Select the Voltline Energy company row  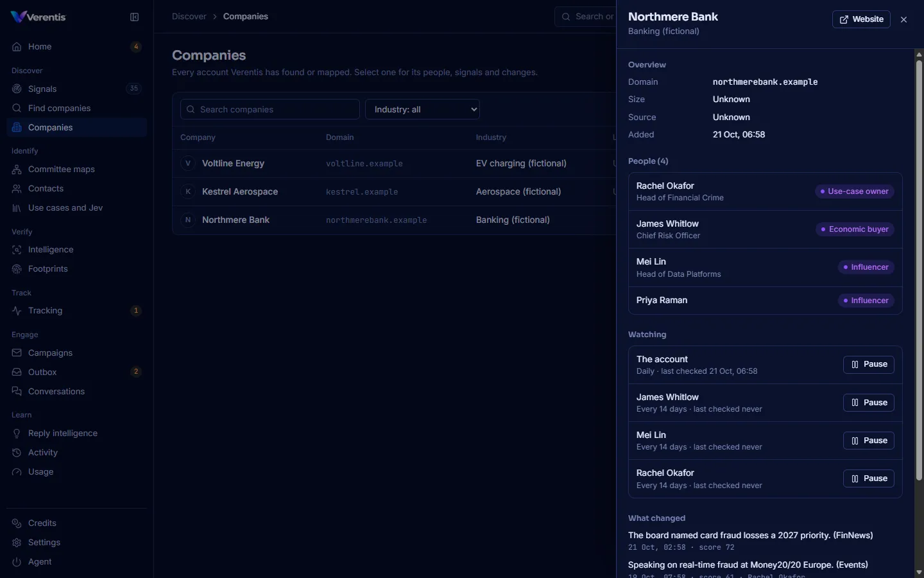click(394, 164)
